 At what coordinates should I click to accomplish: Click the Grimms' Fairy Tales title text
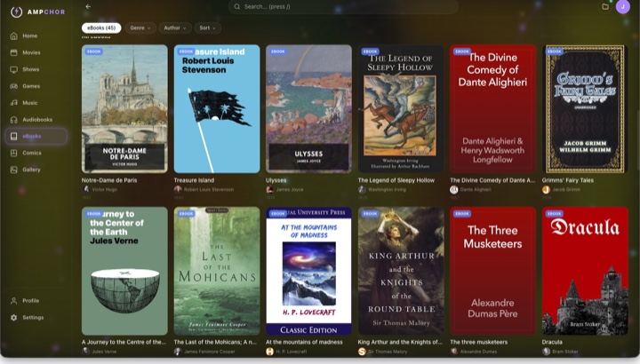coord(568,180)
